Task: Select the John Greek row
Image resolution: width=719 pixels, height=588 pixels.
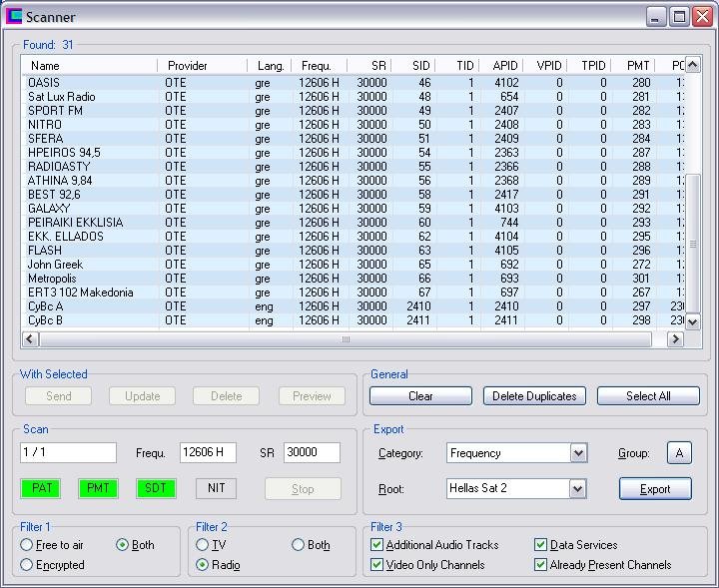Action: tap(354, 265)
